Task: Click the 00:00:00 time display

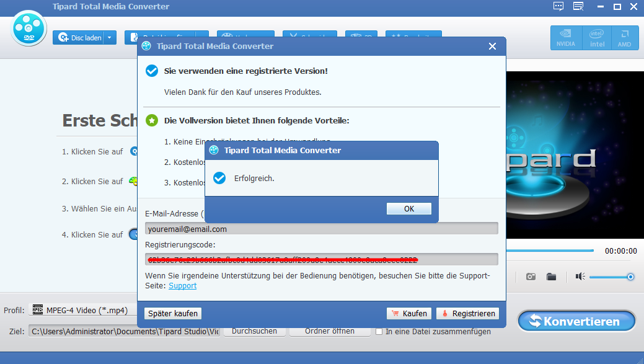Action: [x=620, y=251]
